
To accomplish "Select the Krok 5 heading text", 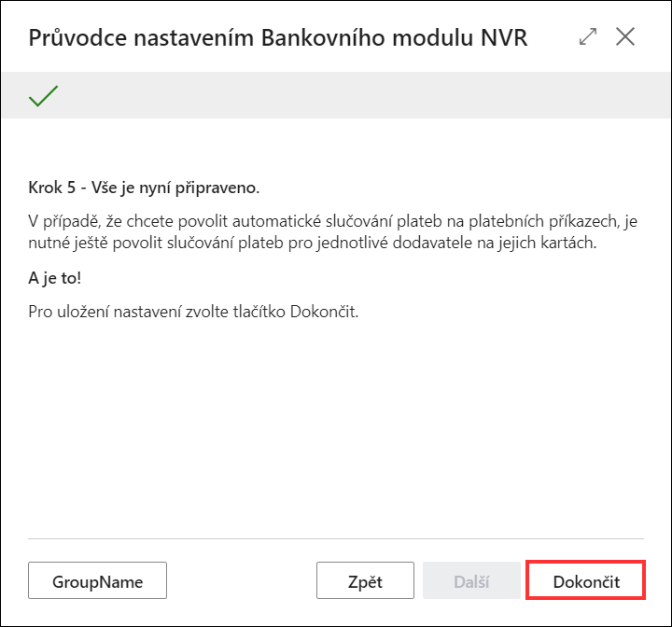I will tap(144, 188).
